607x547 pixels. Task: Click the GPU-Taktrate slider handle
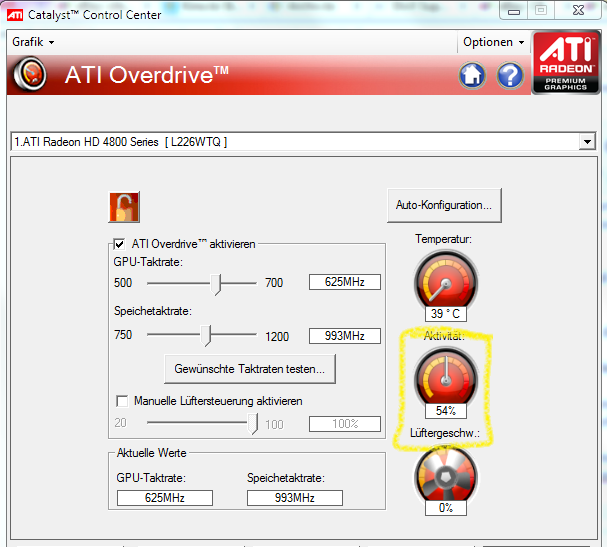(216, 284)
